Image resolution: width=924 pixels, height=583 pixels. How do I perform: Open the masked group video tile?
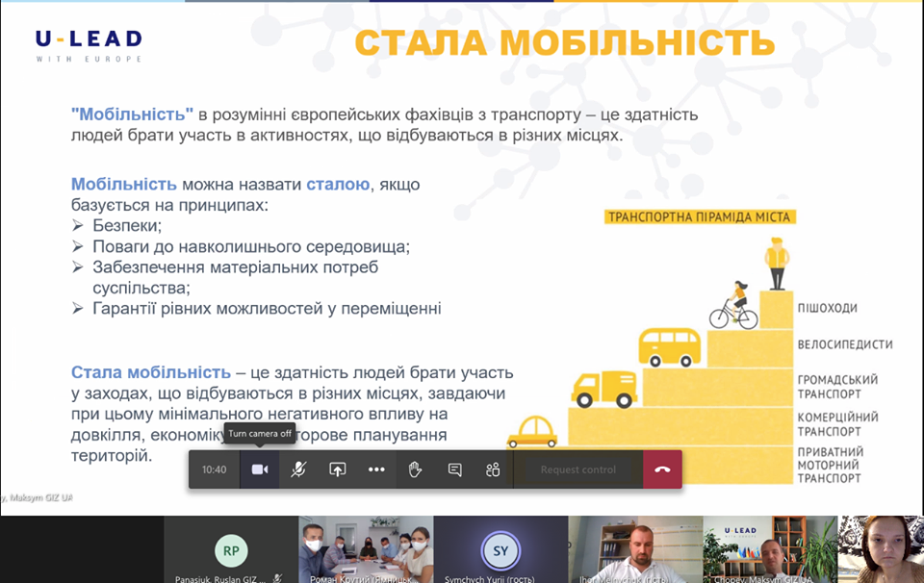pyautogui.click(x=366, y=550)
